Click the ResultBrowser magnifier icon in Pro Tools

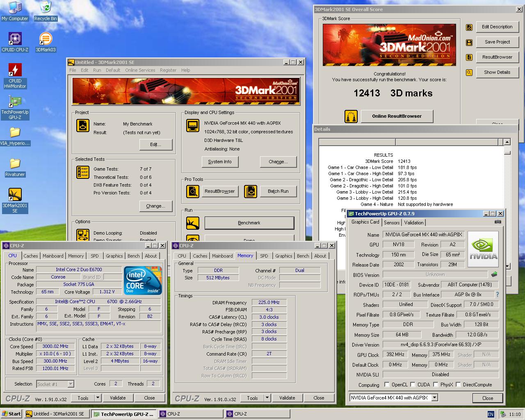click(x=192, y=191)
